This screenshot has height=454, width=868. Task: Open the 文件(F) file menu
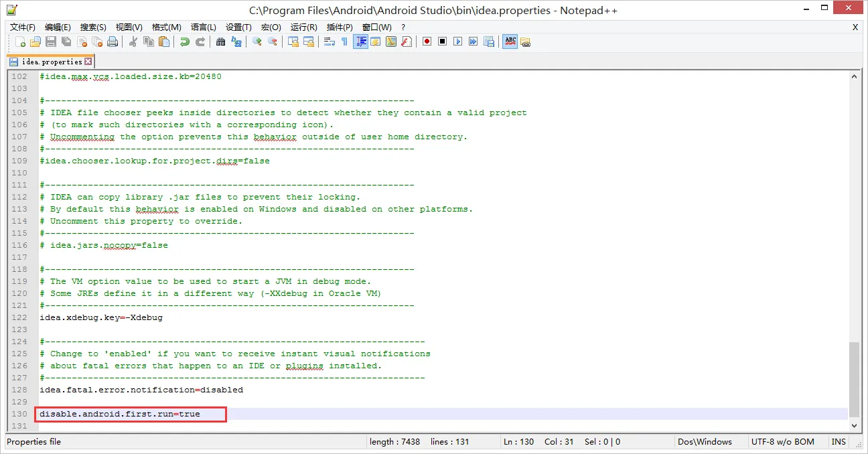[x=23, y=27]
